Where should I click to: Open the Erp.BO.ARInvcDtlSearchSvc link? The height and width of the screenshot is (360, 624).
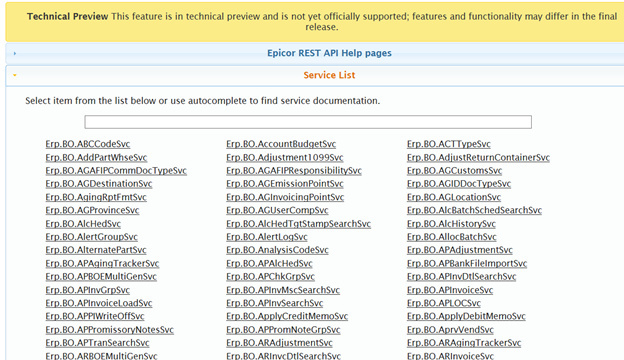click(x=283, y=356)
